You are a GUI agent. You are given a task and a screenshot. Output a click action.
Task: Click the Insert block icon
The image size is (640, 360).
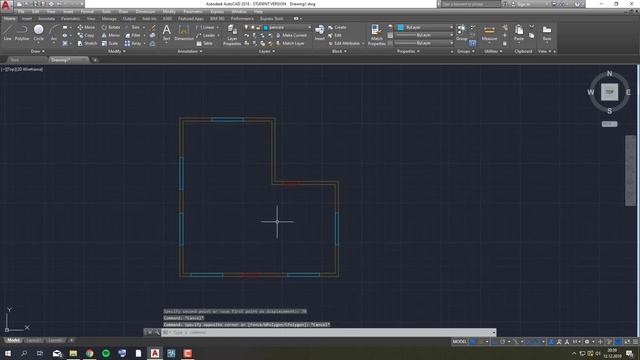pos(320,32)
